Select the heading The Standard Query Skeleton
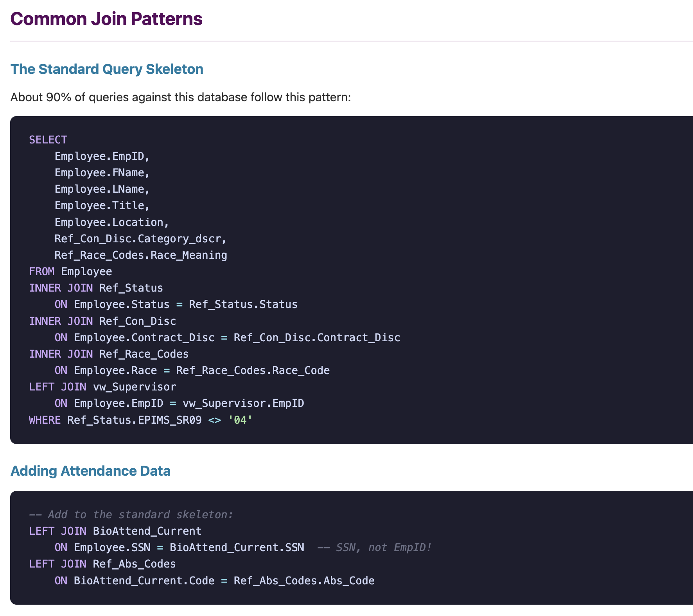Viewport: 693px width, 616px height. pyautogui.click(x=107, y=69)
